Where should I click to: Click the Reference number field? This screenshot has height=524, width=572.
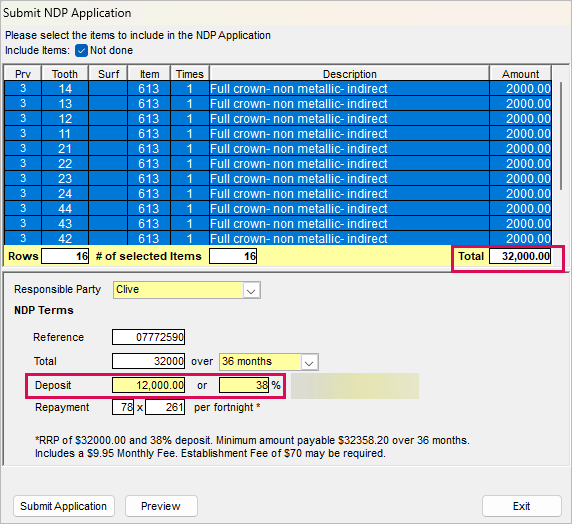click(148, 337)
